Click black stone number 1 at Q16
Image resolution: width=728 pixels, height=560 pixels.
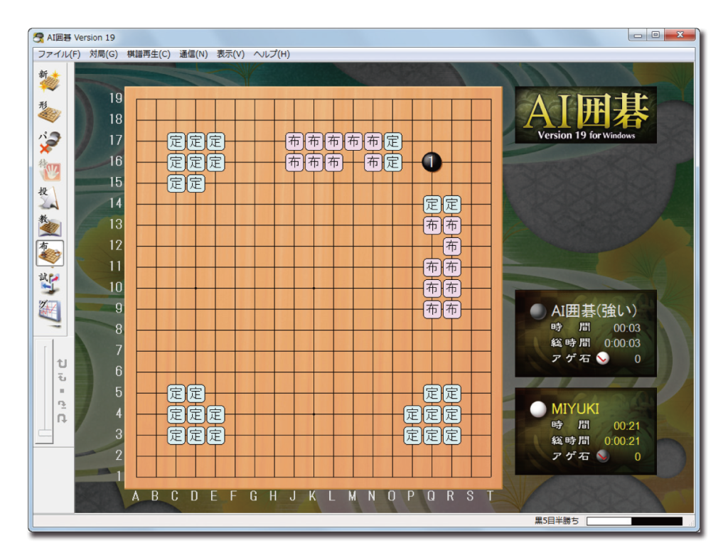click(432, 162)
